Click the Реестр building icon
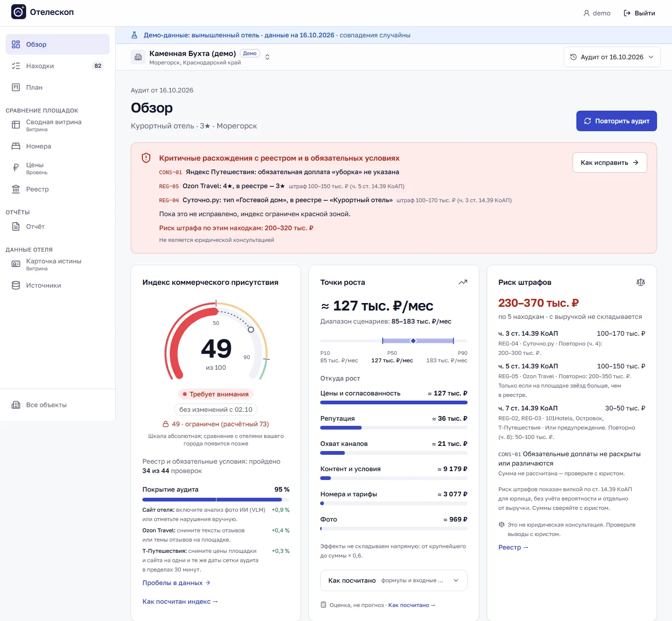 point(16,189)
